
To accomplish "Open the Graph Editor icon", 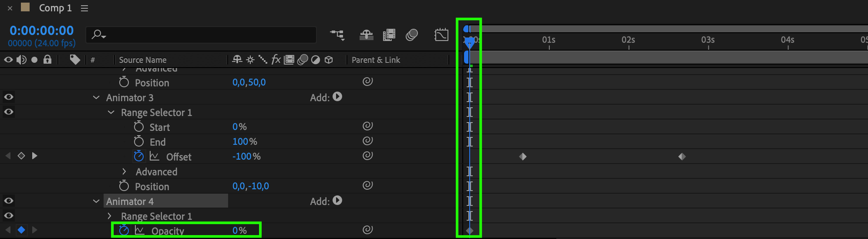I will (x=441, y=34).
